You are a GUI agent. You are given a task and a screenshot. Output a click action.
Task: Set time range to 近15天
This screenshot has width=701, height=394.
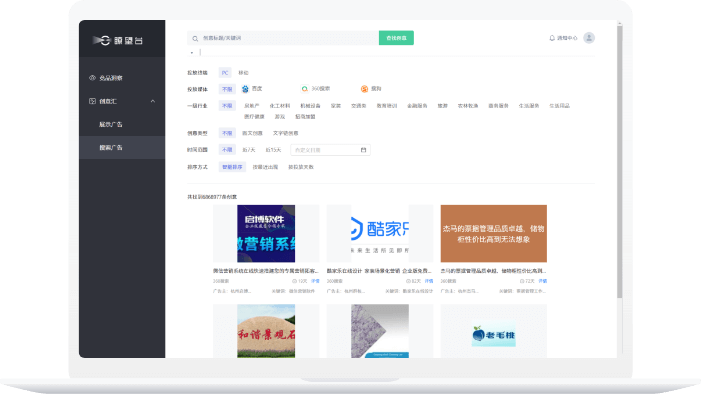pyautogui.click(x=274, y=150)
